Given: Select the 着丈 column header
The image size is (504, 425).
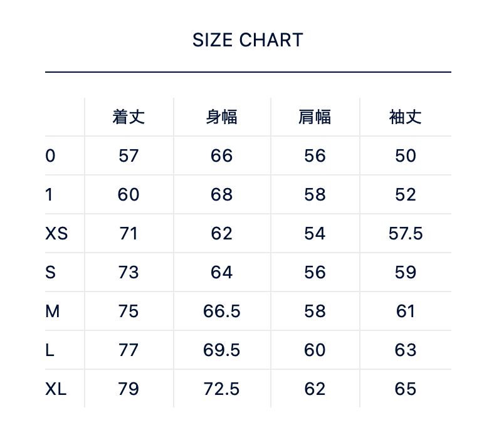Looking at the screenshot, I should 129,117.
